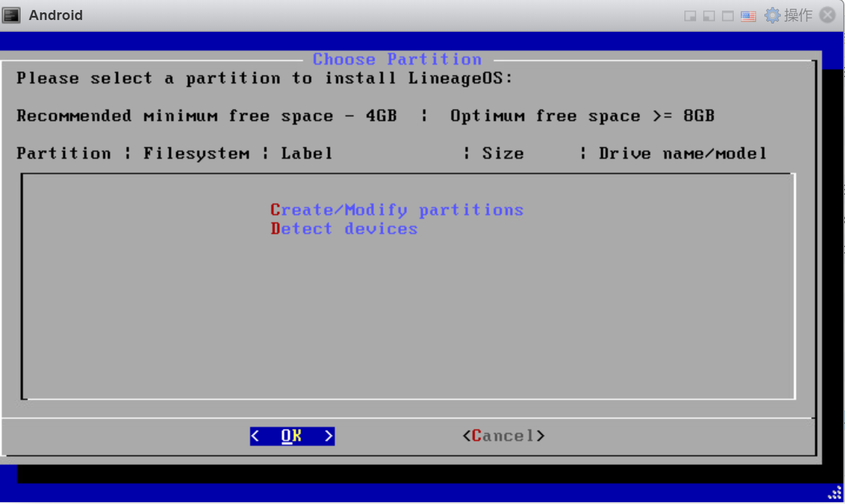Click the Android window title text

(56, 15)
